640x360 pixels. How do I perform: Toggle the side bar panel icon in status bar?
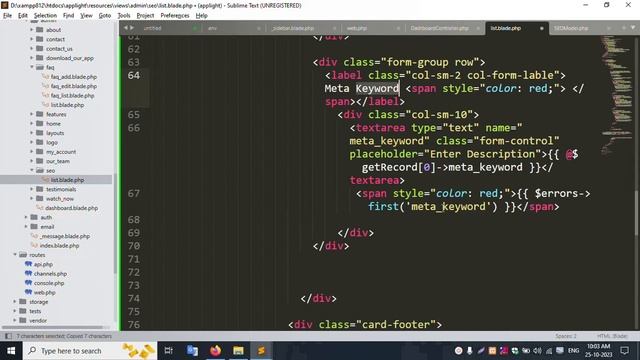8,336
